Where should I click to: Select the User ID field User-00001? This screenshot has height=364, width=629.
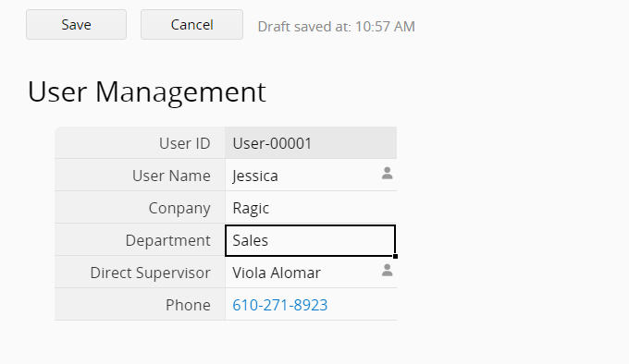311,143
